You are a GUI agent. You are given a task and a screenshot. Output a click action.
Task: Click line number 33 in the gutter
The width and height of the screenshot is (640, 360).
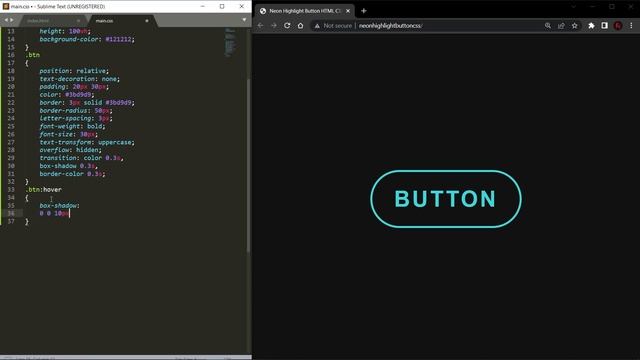[11, 189]
